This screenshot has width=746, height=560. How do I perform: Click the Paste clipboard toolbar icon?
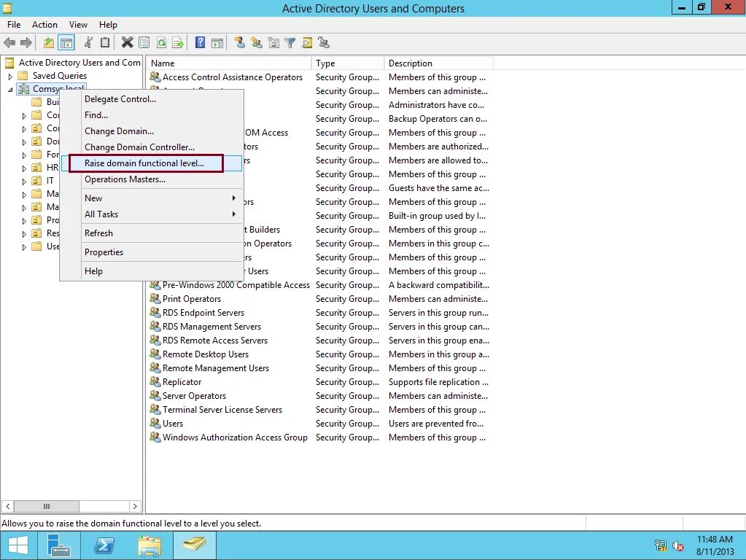[105, 43]
